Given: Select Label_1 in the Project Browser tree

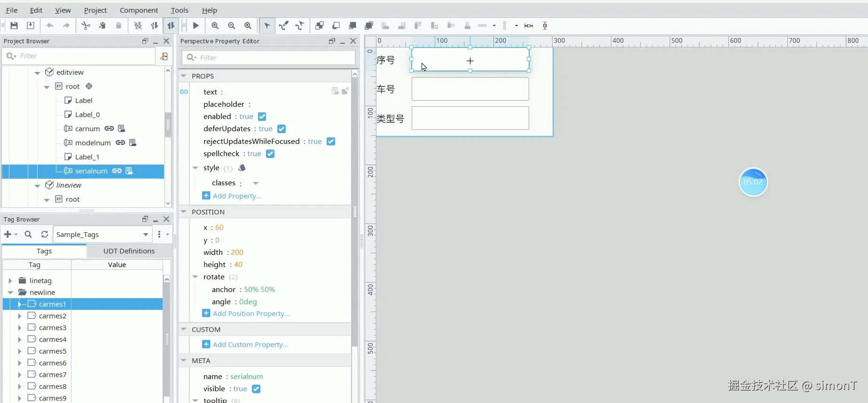Looking at the screenshot, I should pyautogui.click(x=87, y=157).
